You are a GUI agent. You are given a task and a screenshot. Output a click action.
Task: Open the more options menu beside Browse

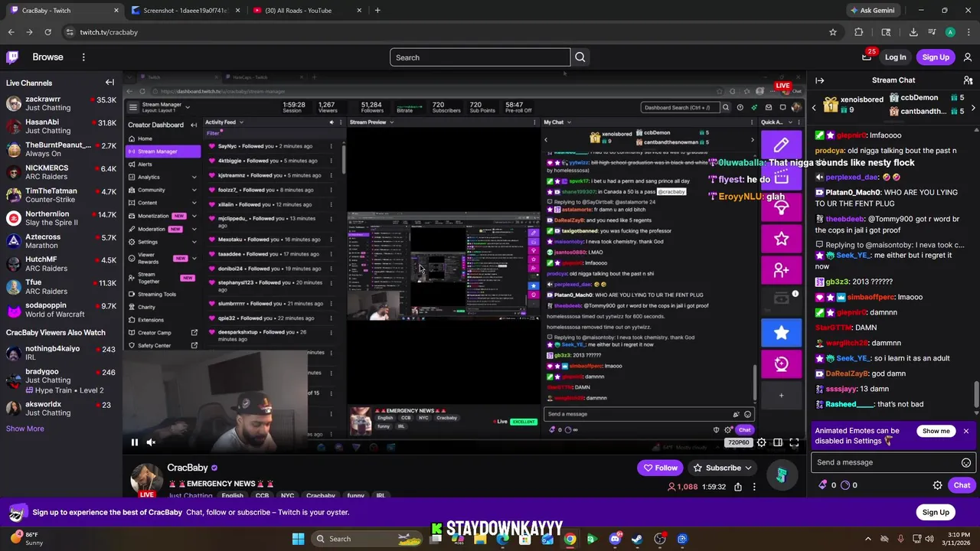(83, 57)
